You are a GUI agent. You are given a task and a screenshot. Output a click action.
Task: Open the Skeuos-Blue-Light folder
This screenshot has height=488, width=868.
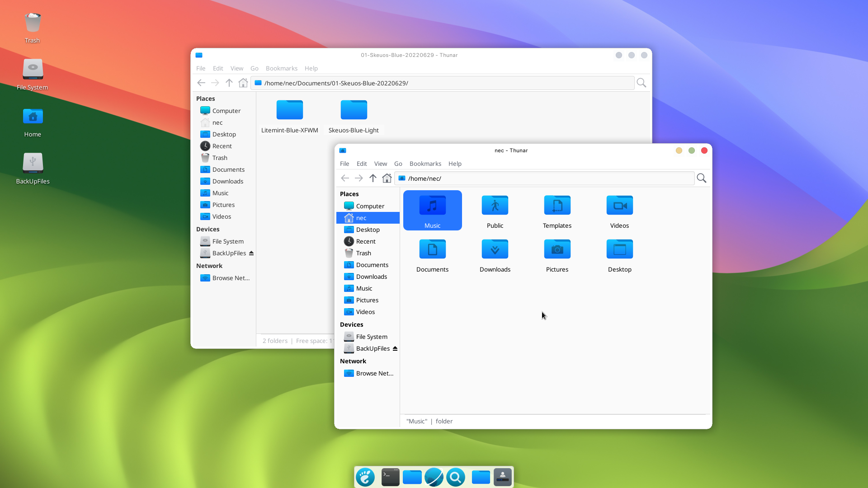point(354,117)
